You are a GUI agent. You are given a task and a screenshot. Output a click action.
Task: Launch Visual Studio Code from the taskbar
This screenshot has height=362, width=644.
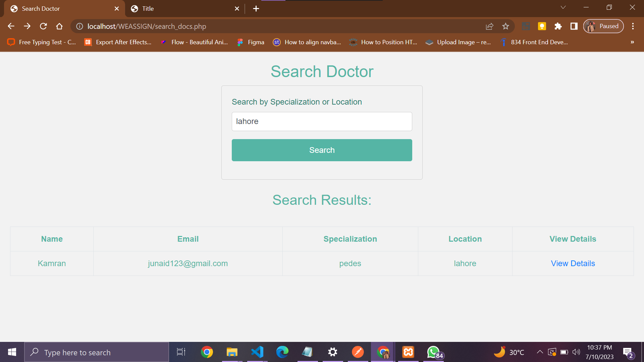click(257, 352)
